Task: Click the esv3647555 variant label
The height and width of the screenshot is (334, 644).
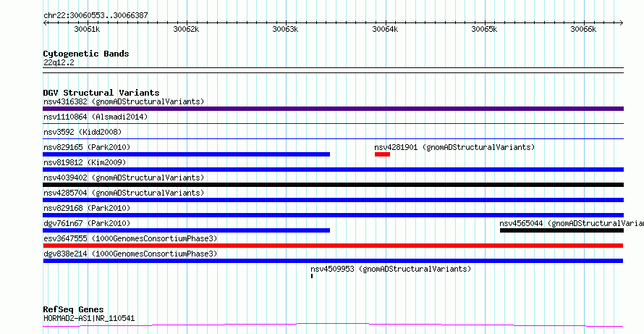Action: pyautogui.click(x=130, y=238)
